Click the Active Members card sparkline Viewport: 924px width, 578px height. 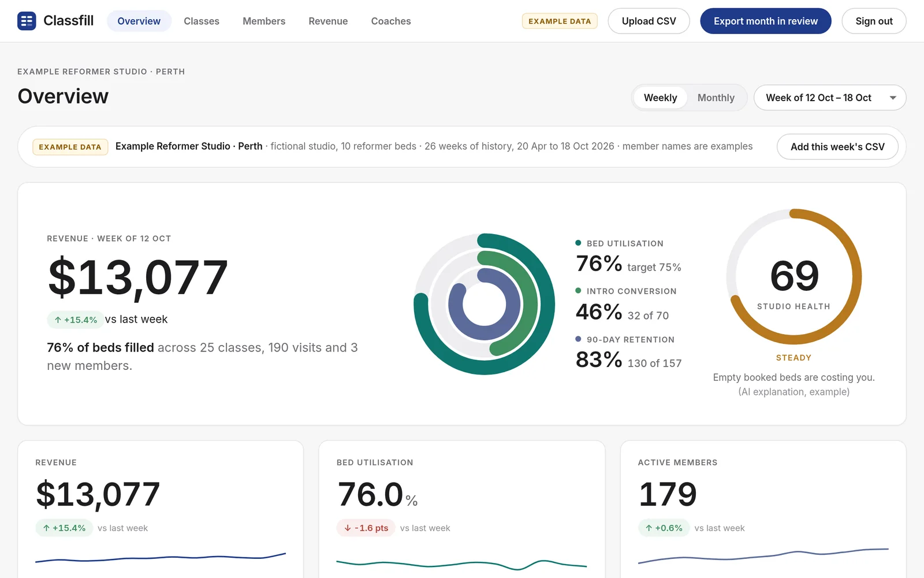(763, 555)
